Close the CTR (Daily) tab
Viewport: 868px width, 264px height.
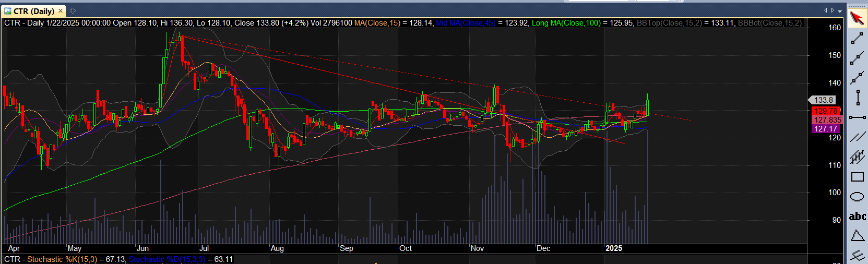(60, 10)
